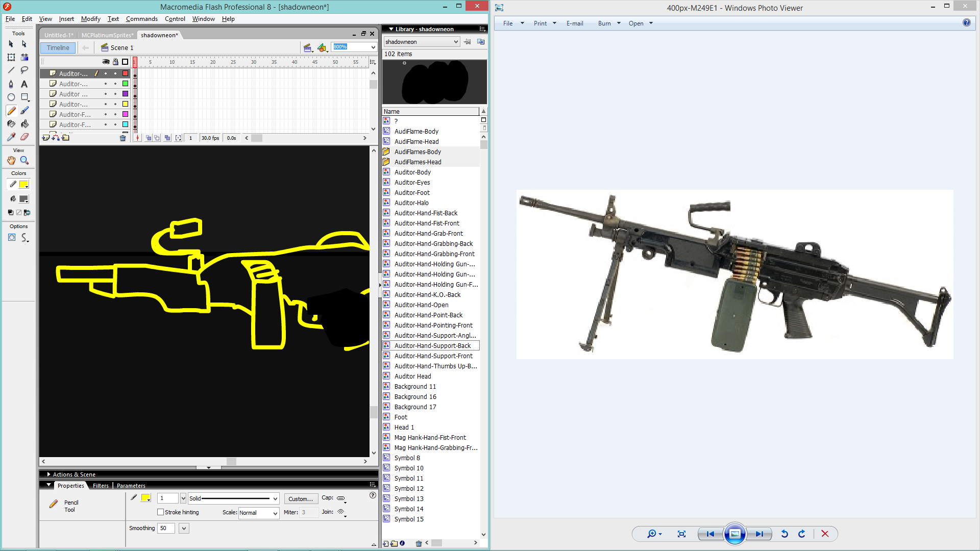The width and height of the screenshot is (980, 551).
Task: Toggle Stroke hinting checkbox
Action: click(x=161, y=512)
